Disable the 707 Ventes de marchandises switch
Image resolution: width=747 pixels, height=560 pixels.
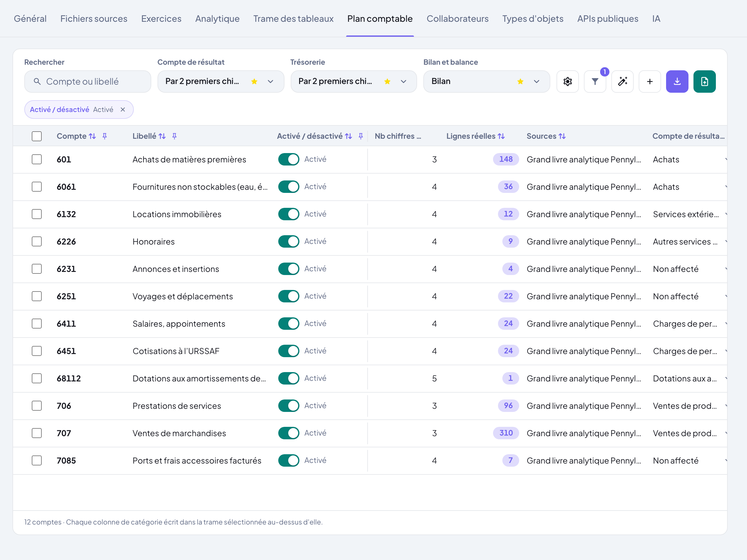(289, 433)
